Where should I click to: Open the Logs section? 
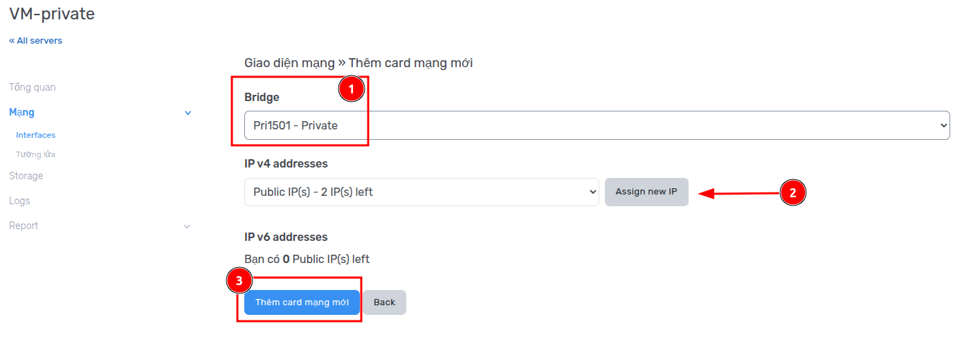pyautogui.click(x=19, y=201)
